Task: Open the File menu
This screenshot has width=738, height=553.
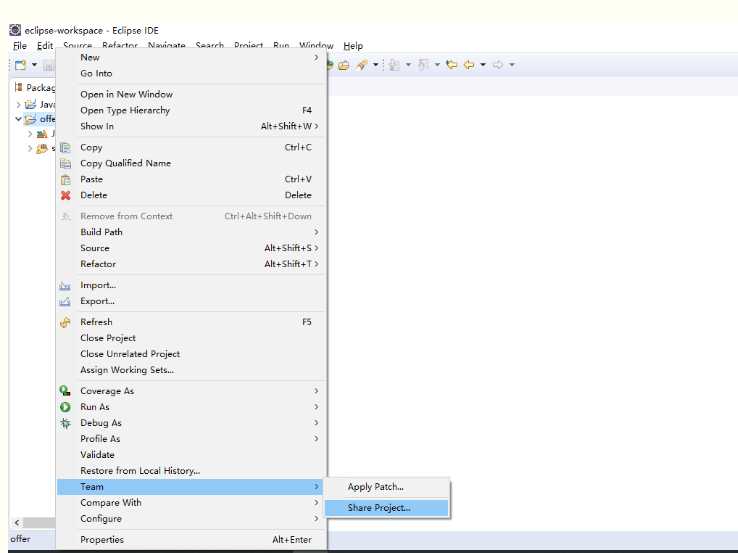Action: pos(20,46)
